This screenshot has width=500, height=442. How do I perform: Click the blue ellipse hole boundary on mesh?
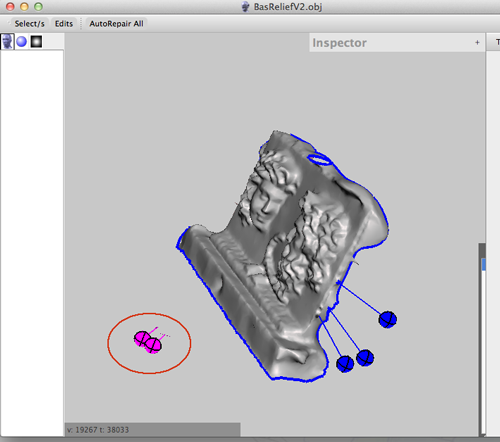pyautogui.click(x=319, y=159)
